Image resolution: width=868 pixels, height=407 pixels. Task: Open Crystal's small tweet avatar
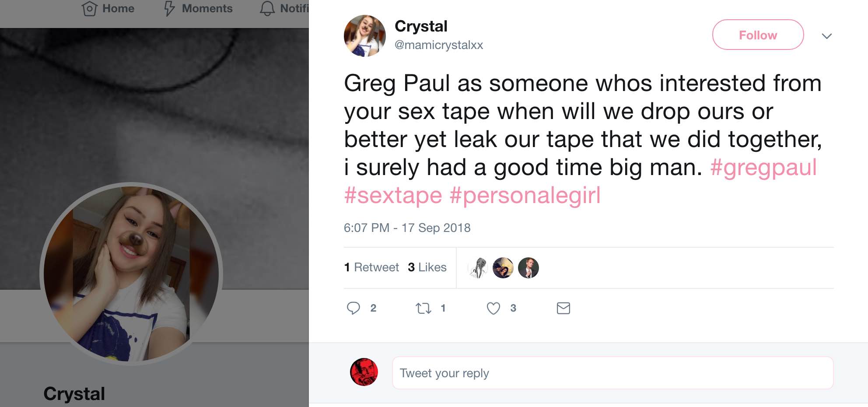tap(364, 36)
